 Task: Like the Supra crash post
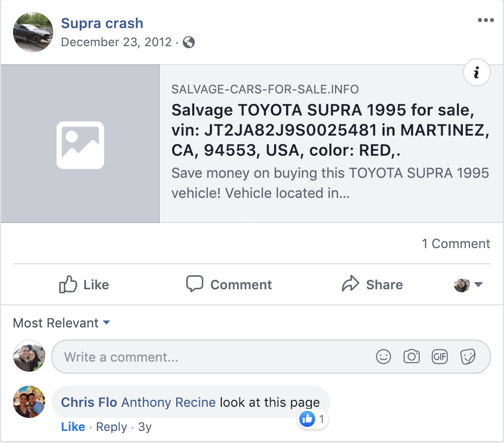pyautogui.click(x=84, y=284)
